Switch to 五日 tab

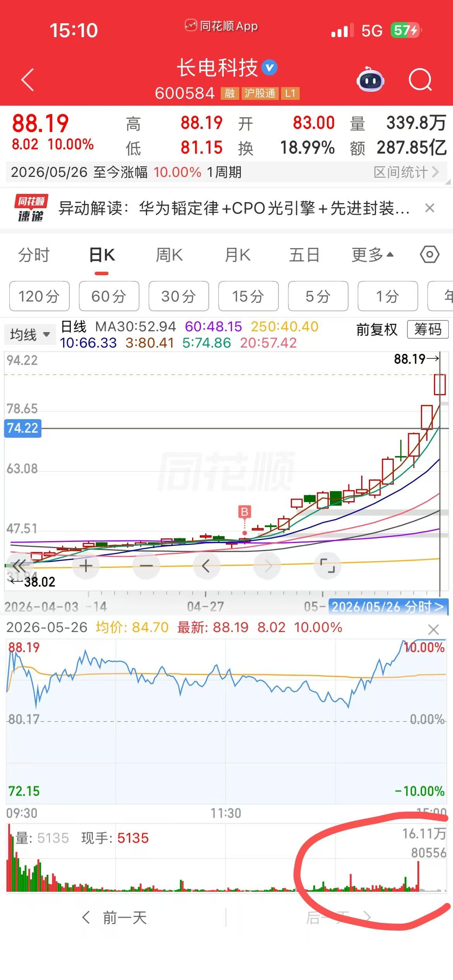[x=304, y=255]
